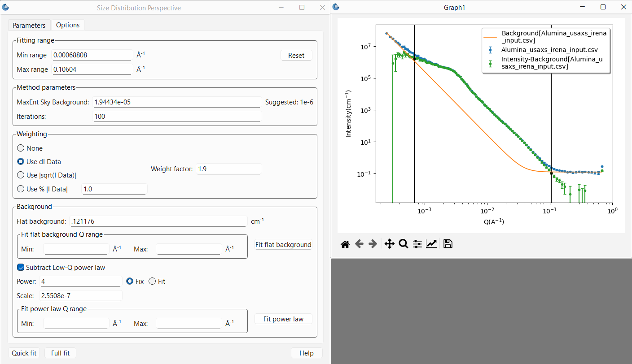This screenshot has height=364, width=632.
Task: Select the Pan axes tool
Action: point(389,244)
